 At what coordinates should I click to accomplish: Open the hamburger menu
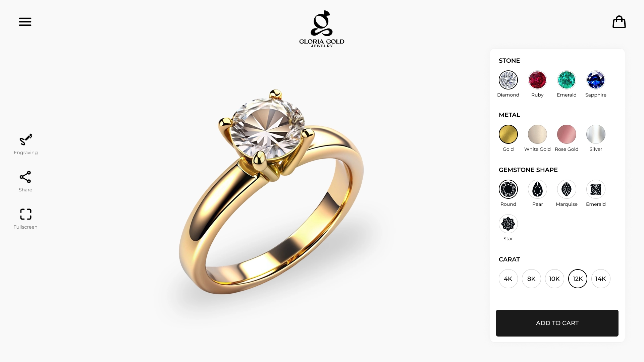25,22
